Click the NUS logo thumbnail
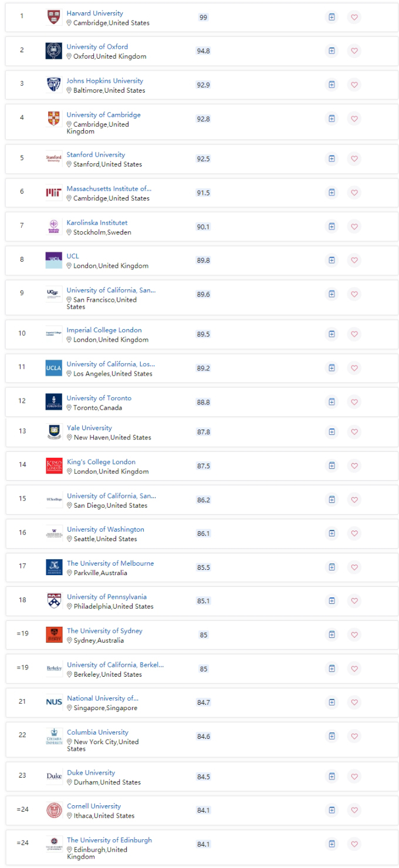Viewport: 399px width, 868px height. point(53,702)
